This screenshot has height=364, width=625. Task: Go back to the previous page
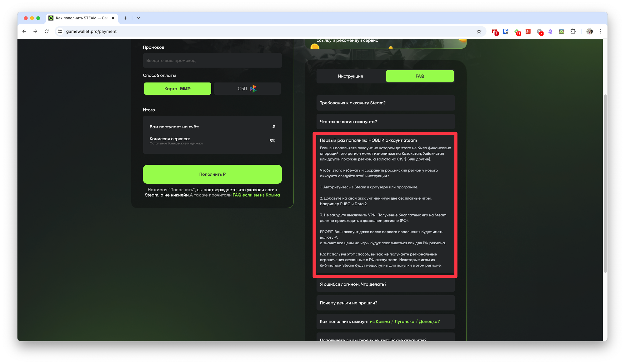24,31
